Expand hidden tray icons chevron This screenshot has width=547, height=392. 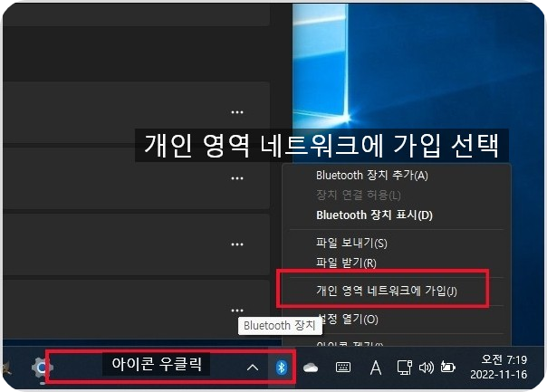point(253,368)
